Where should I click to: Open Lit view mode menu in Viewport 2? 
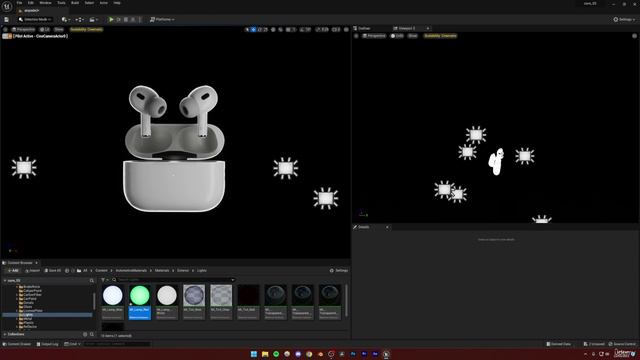(397, 36)
